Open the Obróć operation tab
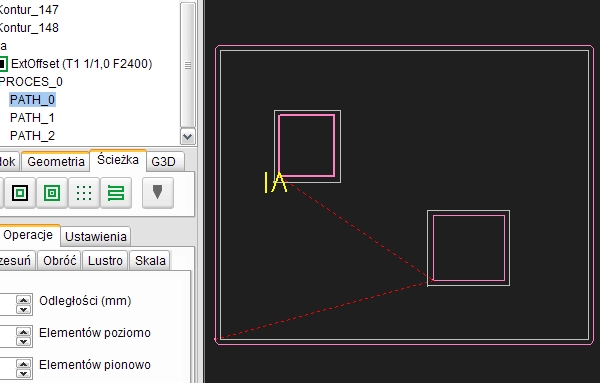Image resolution: width=600 pixels, height=383 pixels. coord(60,261)
